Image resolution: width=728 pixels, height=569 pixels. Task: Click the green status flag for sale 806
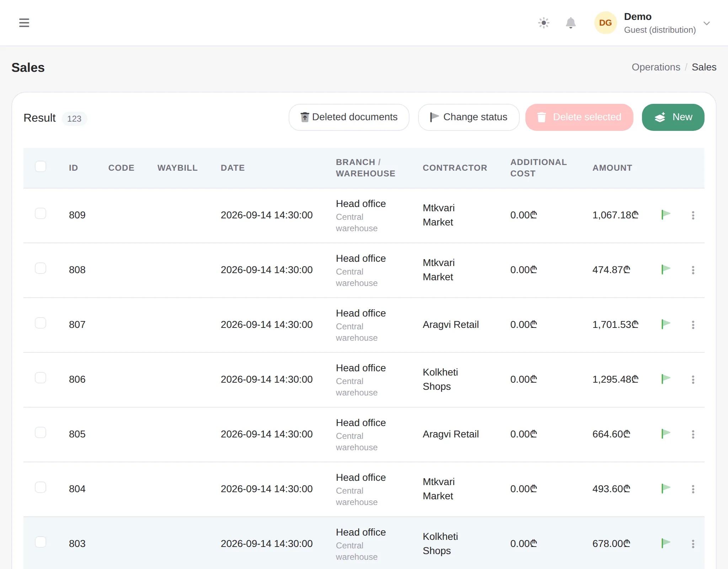pyautogui.click(x=665, y=379)
